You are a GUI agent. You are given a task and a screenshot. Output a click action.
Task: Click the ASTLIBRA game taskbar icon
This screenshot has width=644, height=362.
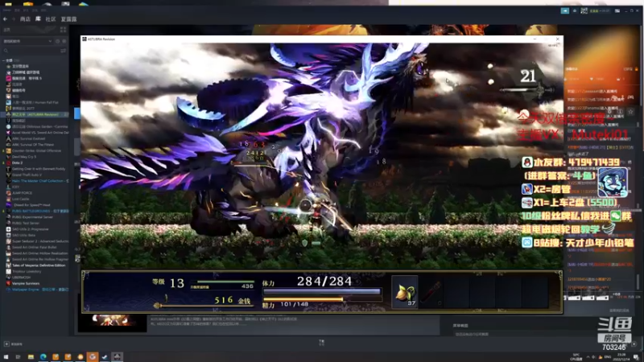(x=117, y=356)
